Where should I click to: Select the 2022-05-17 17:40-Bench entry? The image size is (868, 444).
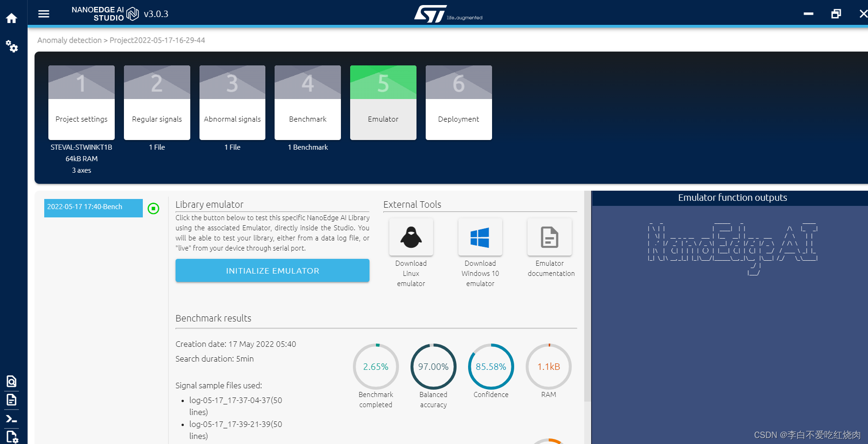pyautogui.click(x=94, y=208)
